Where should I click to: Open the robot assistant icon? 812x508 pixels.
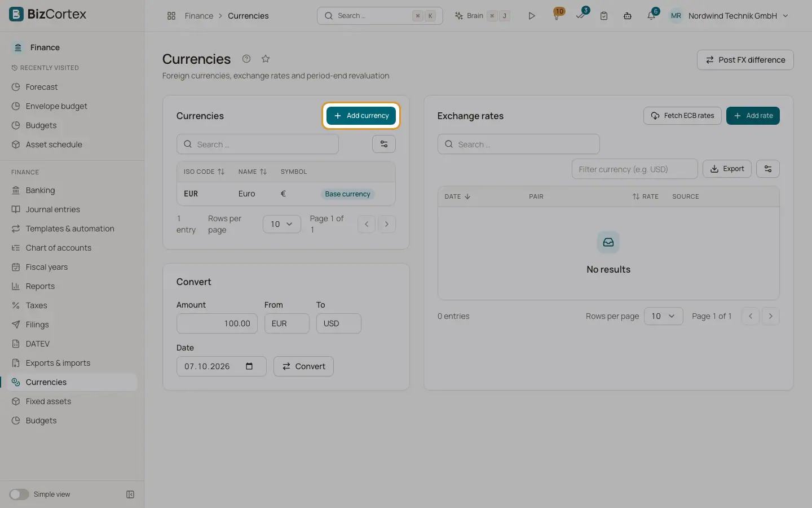coord(628,16)
